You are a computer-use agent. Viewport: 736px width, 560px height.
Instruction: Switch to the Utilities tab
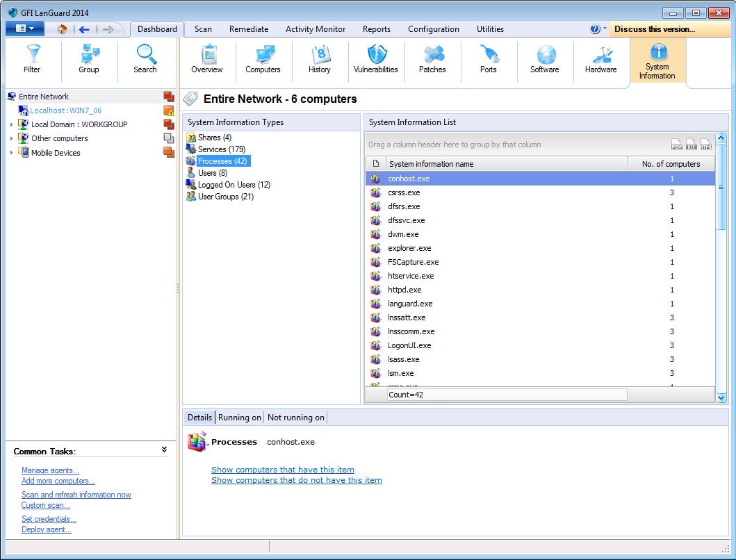coord(490,29)
